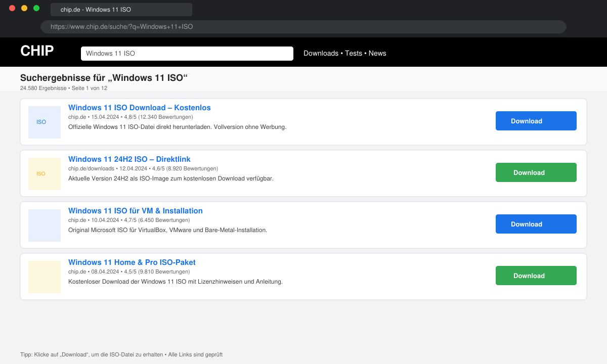Click the CHIP logo in the header
This screenshot has height=364, width=607.
[37, 51]
